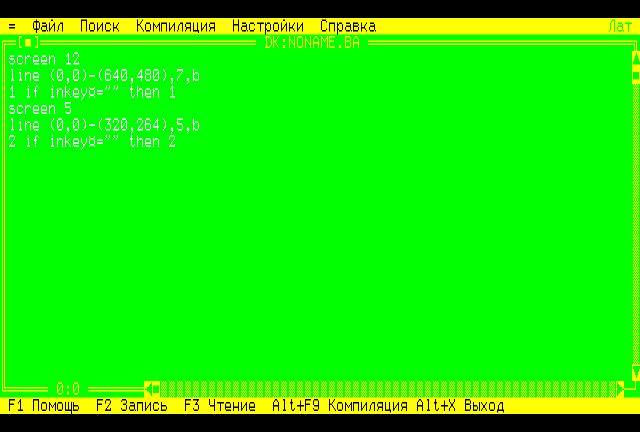Click the horizontal scrollbar right arrow
This screenshot has height=432, width=640.
(620, 388)
